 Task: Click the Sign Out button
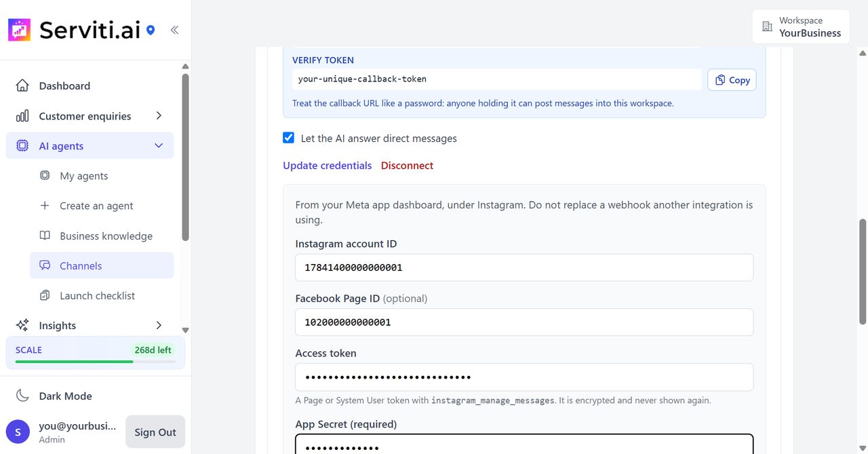155,432
